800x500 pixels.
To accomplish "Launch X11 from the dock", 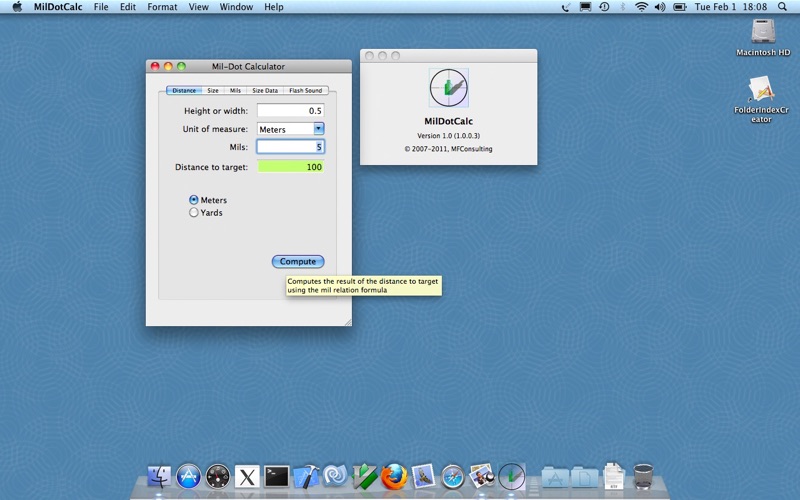I will pos(247,478).
